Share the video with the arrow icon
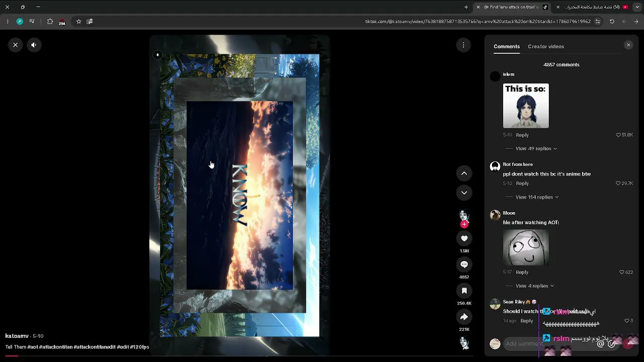This screenshot has width=644, height=362. 464,317
